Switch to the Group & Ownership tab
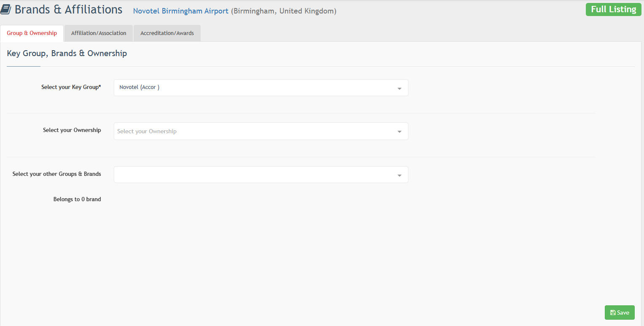644x326 pixels. pyautogui.click(x=32, y=33)
